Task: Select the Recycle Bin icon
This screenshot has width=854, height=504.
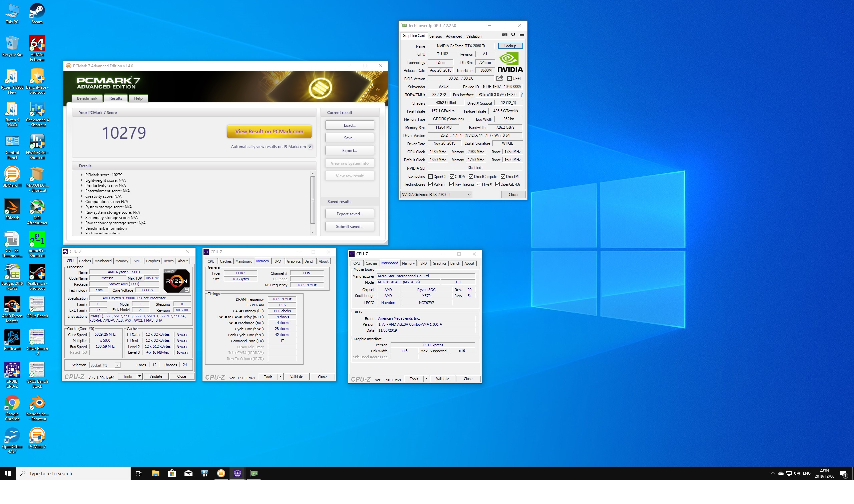Action: [12, 46]
